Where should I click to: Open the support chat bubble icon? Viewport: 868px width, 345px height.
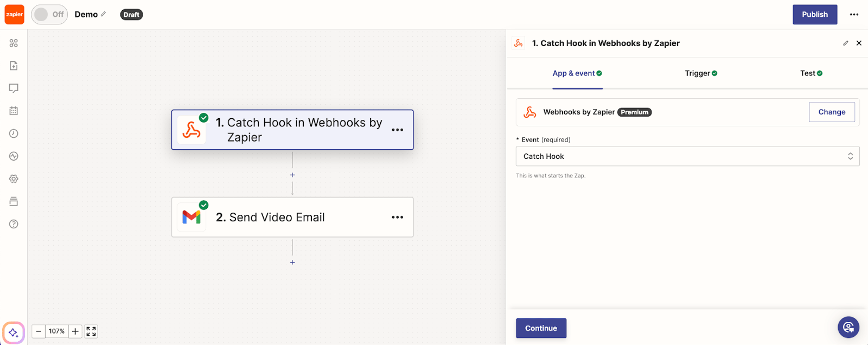tap(848, 327)
